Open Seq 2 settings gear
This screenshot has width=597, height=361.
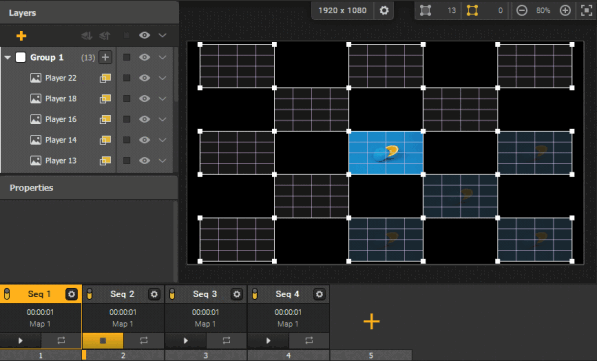tap(154, 294)
